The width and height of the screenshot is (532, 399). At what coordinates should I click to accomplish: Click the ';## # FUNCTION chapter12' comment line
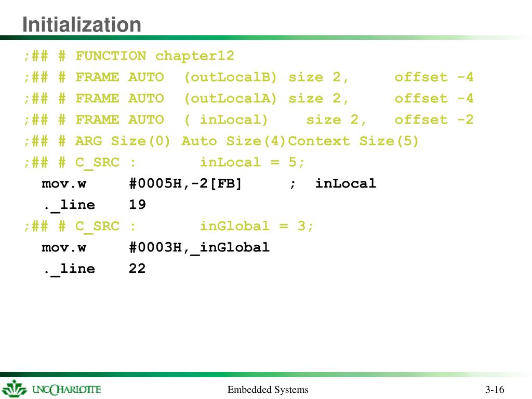(x=129, y=56)
